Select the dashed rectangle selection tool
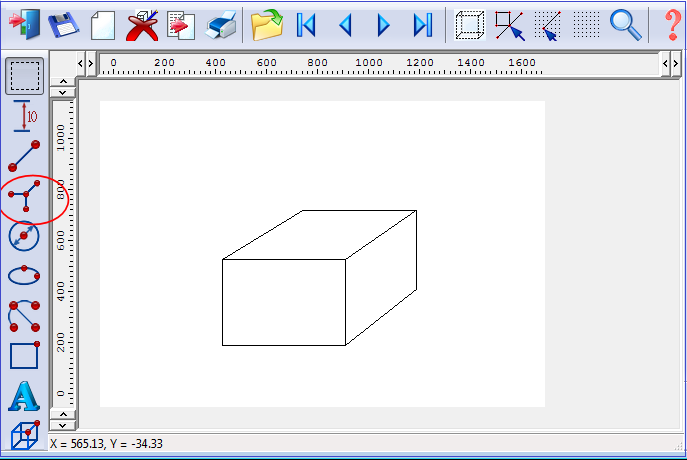This screenshot has height=460, width=687. 25,76
